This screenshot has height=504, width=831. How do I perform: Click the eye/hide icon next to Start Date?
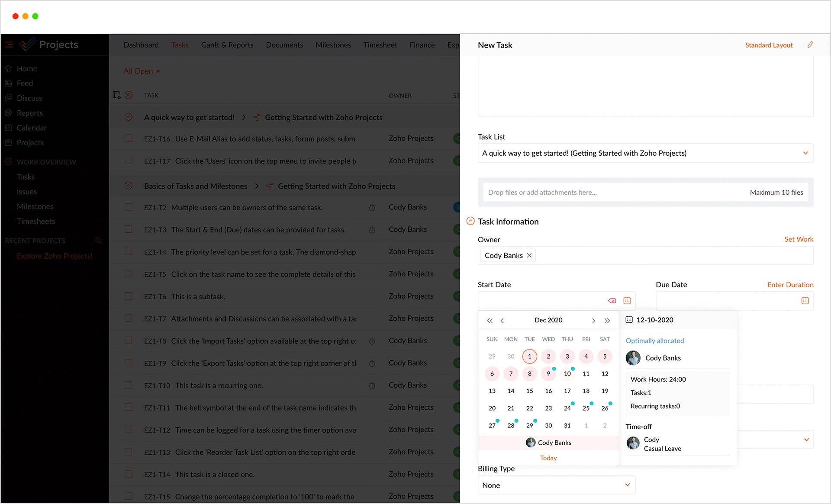click(x=612, y=300)
